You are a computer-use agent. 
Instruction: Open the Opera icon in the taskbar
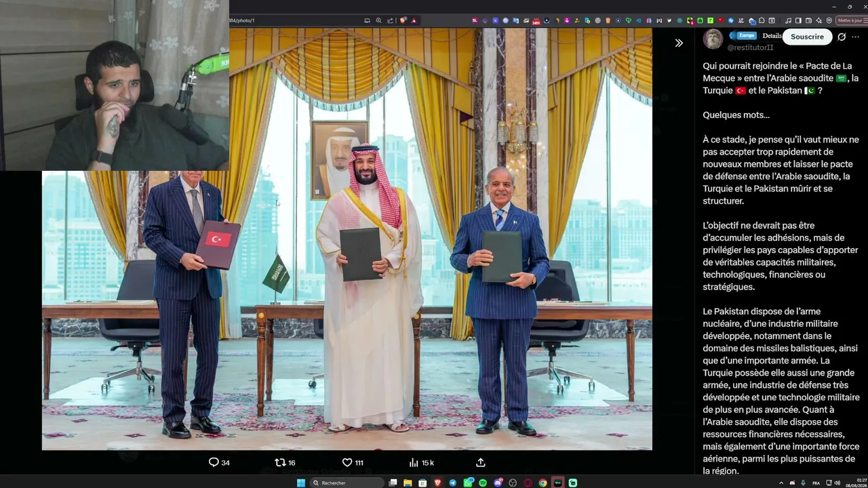click(528, 483)
